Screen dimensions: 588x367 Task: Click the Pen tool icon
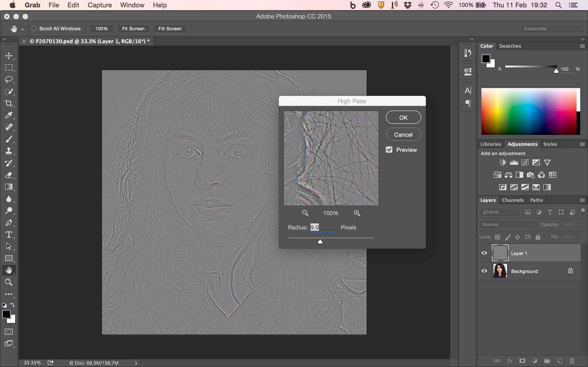tap(9, 222)
